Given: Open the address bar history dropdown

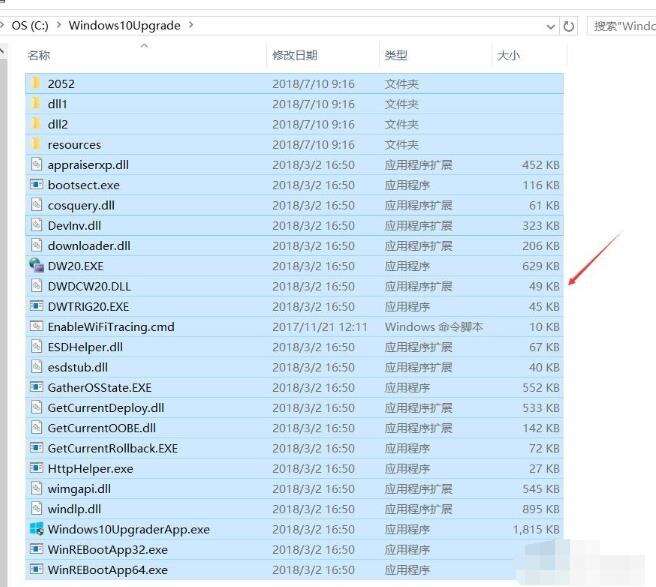Looking at the screenshot, I should click(x=551, y=27).
